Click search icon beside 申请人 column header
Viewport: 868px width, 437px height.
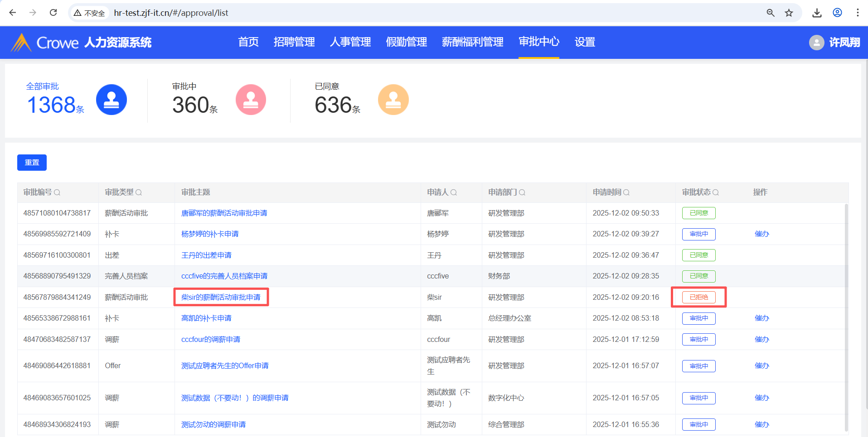click(x=454, y=192)
